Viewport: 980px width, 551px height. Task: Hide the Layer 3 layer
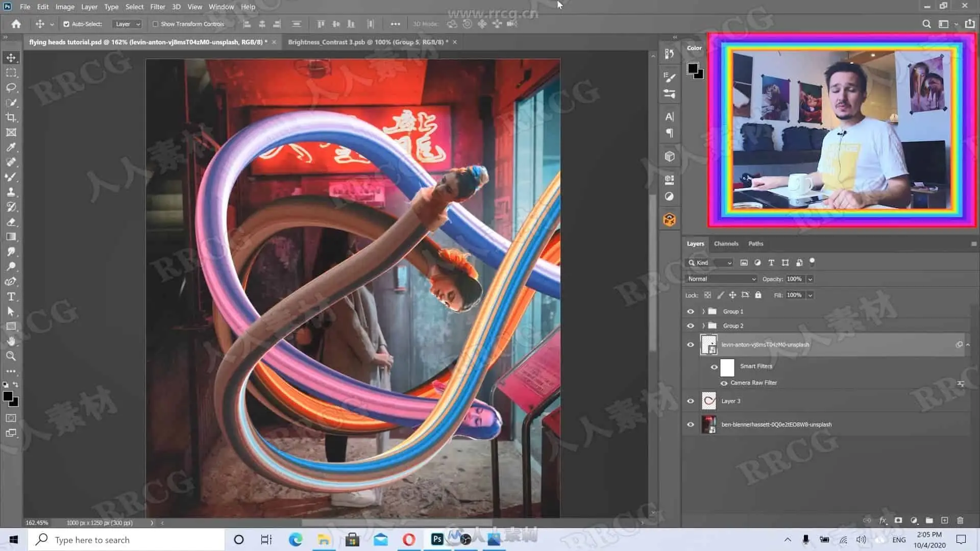[691, 401]
